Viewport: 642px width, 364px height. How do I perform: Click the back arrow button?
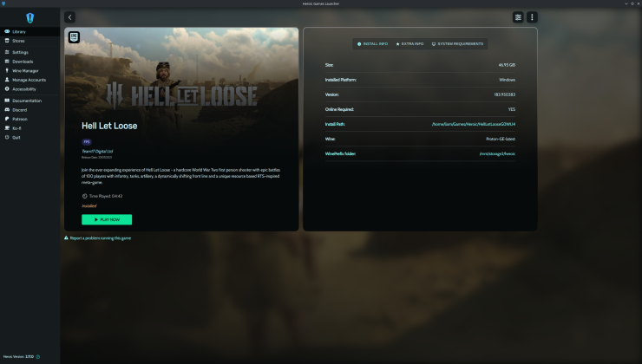[70, 16]
